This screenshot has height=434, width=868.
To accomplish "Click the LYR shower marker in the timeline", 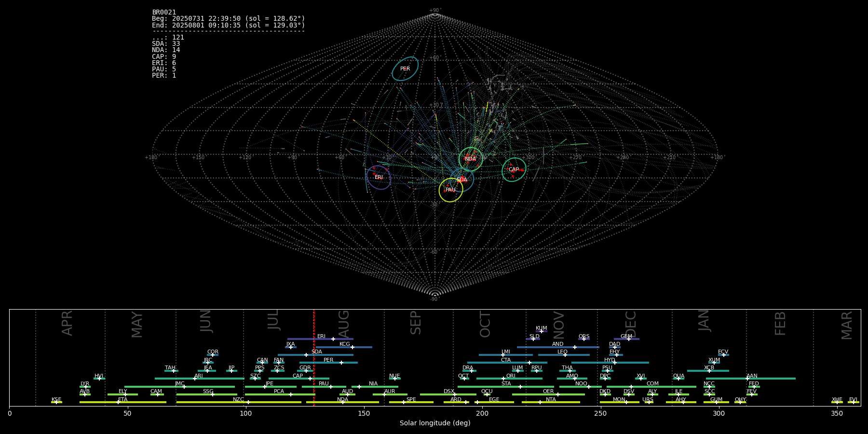I will coord(85,387).
